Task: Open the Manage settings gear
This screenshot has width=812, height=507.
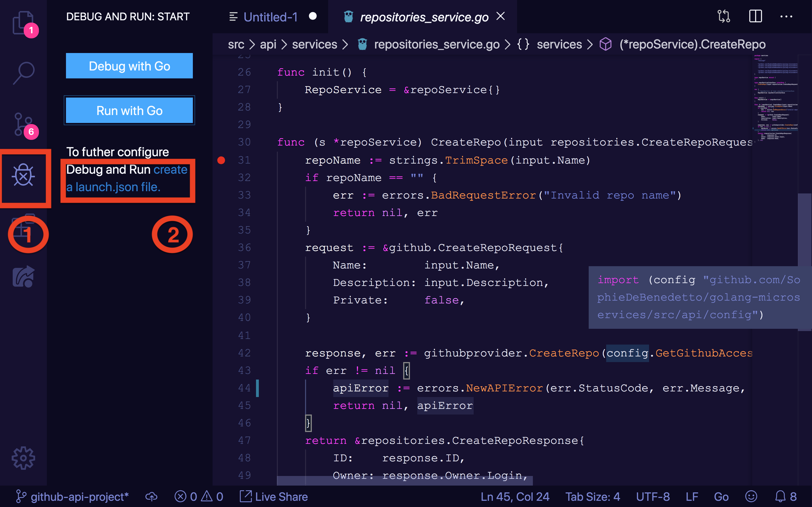Action: tap(23, 458)
